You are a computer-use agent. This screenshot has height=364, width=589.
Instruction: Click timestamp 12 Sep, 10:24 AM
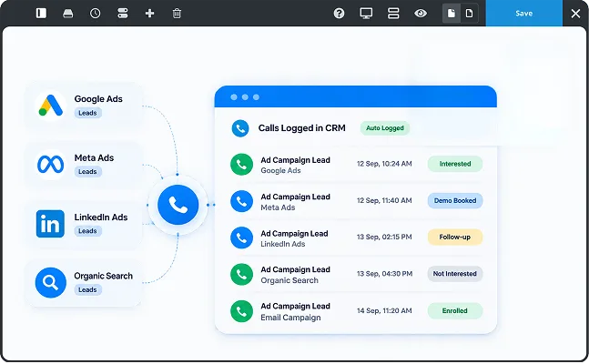click(384, 164)
